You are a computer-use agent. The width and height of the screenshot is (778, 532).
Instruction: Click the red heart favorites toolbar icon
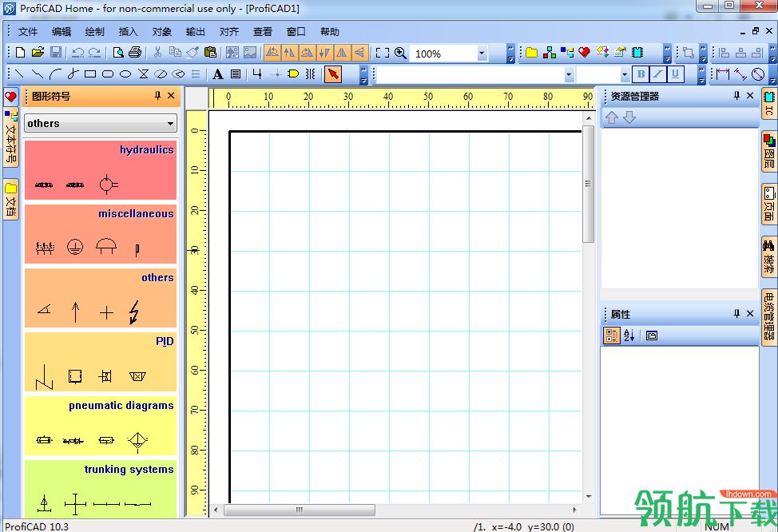(x=585, y=52)
